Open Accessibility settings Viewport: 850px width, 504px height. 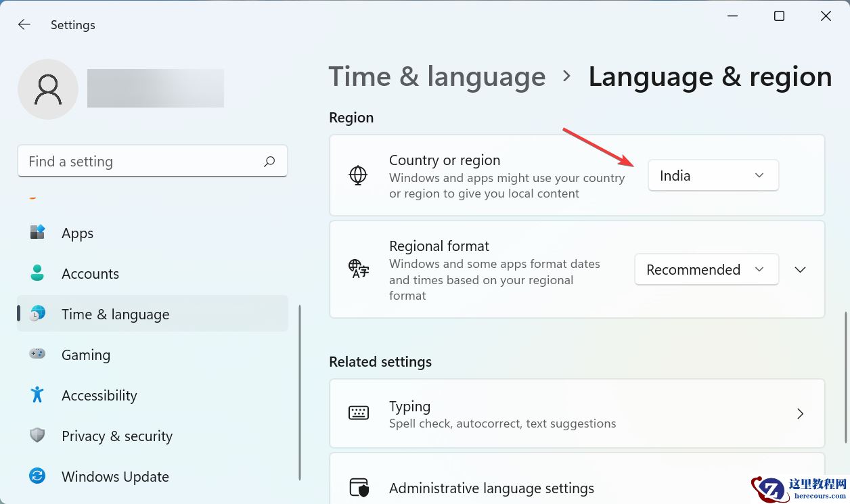point(152,395)
